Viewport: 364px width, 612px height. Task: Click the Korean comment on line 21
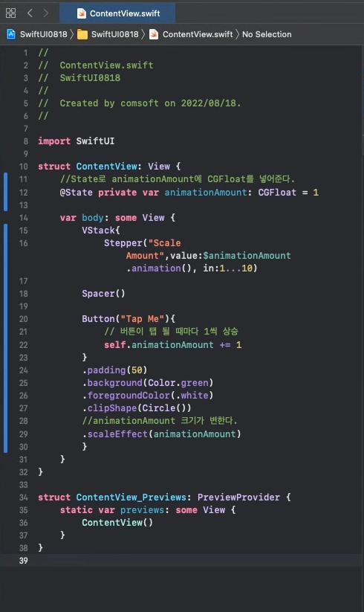171,332
